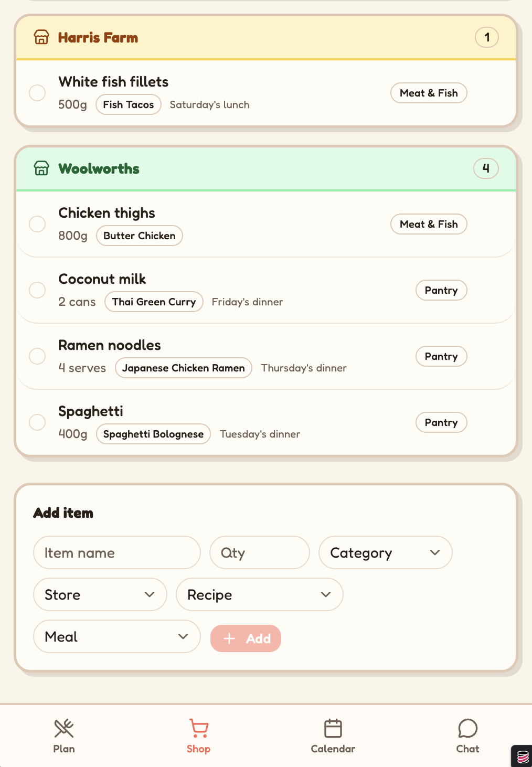This screenshot has width=532, height=767.
Task: Select the Plan utensils icon in bottom navigation
Action: (x=63, y=728)
